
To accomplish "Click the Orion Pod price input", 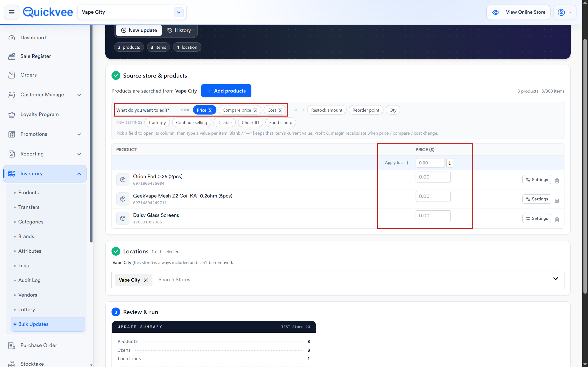I will coord(433,177).
